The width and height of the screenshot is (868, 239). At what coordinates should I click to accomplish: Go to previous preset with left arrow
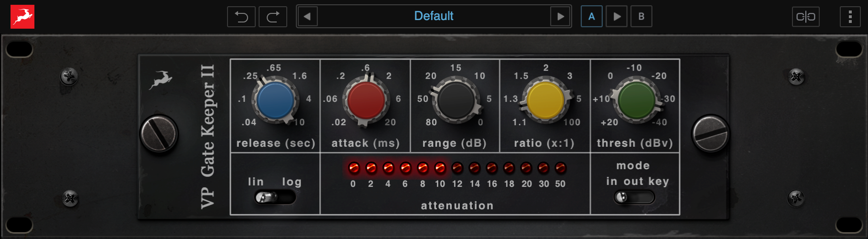pyautogui.click(x=307, y=17)
